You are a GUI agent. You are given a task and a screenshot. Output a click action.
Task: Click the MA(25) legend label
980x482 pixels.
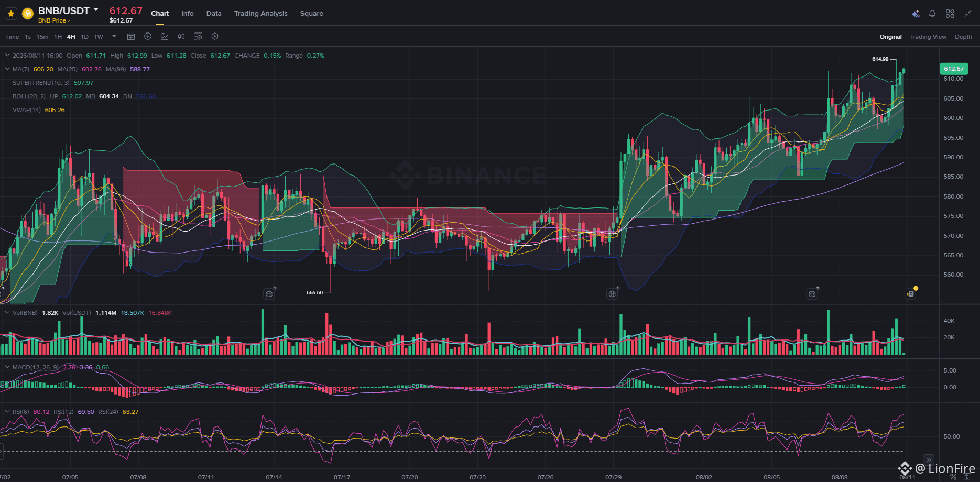click(x=68, y=69)
